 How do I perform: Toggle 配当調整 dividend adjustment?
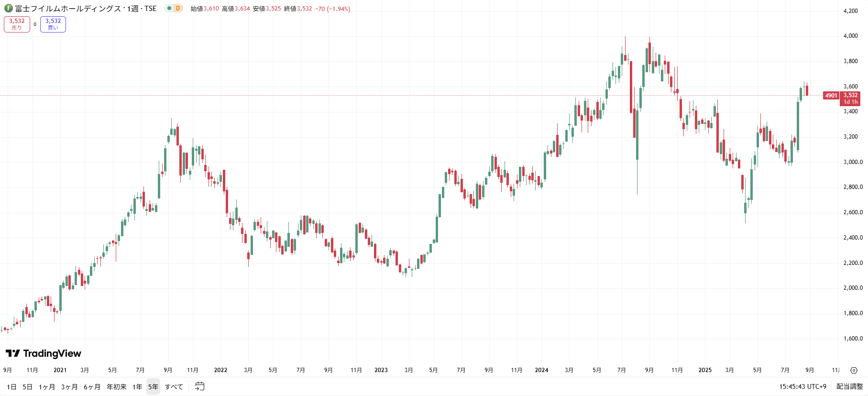[850, 386]
